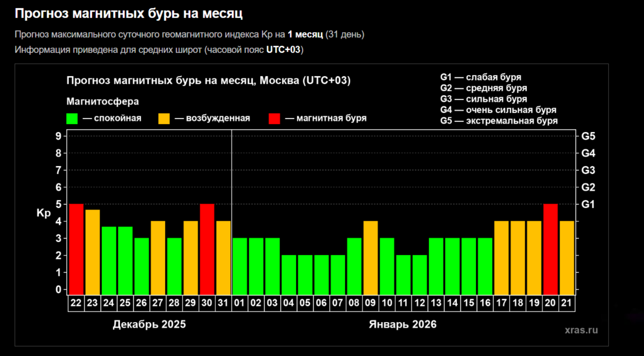The image size is (644, 356).
Task: Click the red 'магнитная буря' legend swatch
Action: click(274, 118)
